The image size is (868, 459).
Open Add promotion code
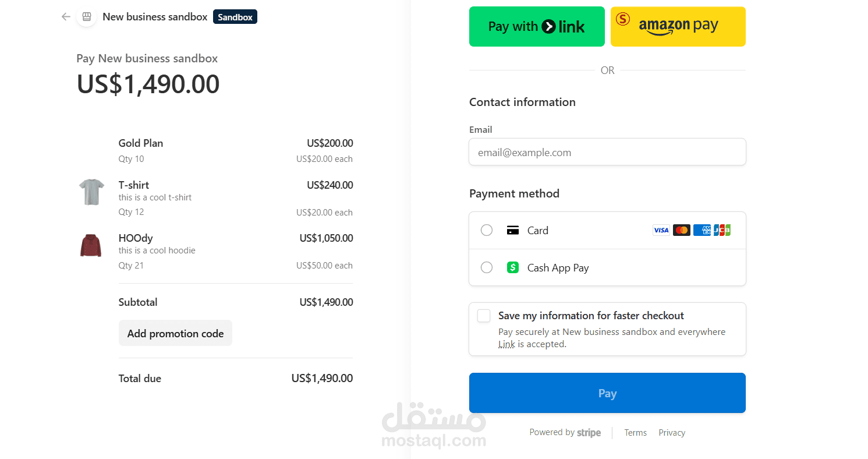(175, 333)
